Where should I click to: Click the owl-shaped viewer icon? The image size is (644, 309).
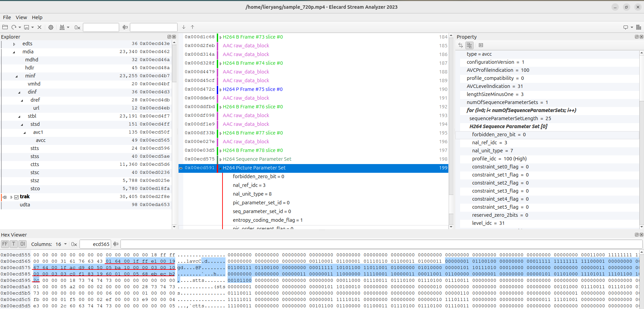pos(62,27)
